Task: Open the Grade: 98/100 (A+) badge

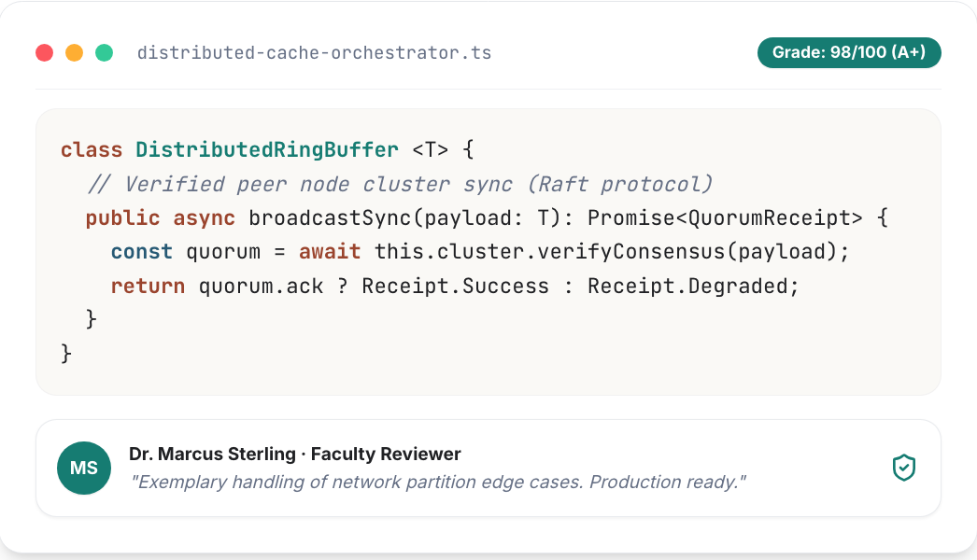Action: click(849, 52)
